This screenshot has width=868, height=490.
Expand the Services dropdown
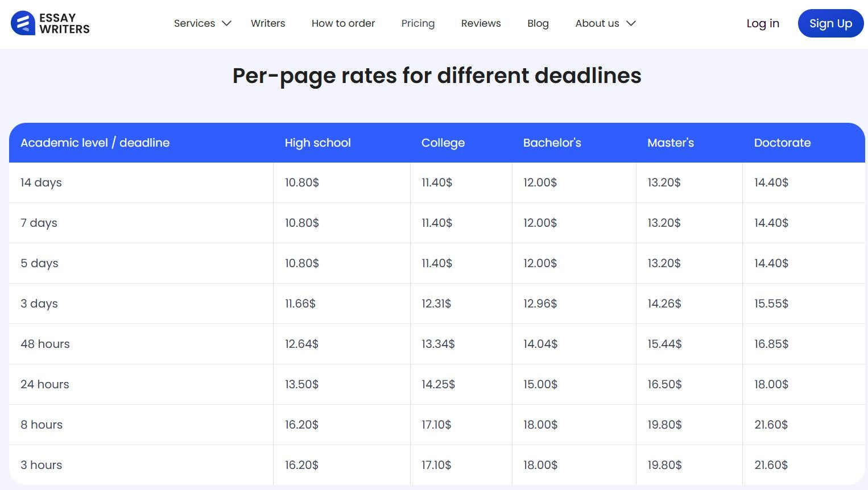click(x=195, y=23)
